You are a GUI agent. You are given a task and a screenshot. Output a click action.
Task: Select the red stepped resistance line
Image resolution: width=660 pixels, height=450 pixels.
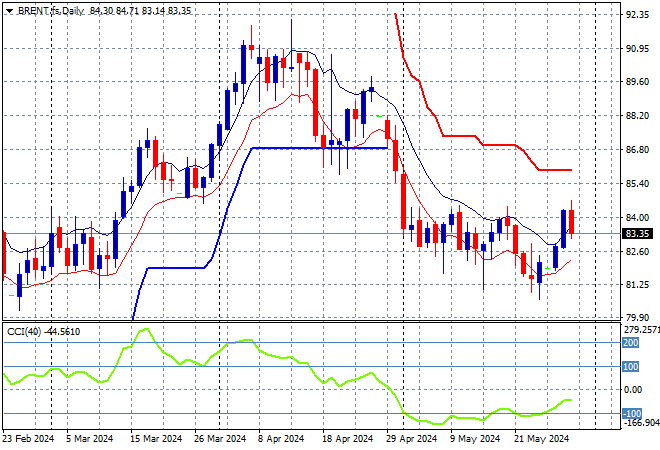coord(470,135)
